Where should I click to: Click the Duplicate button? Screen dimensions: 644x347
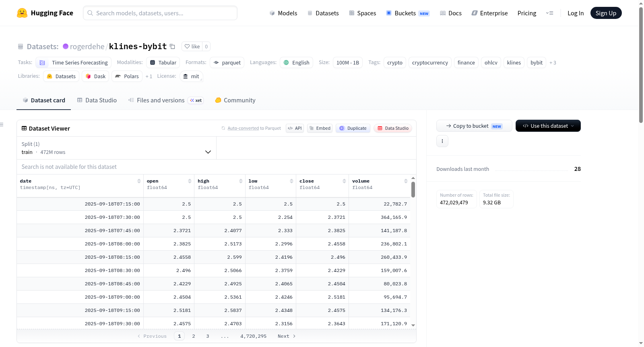click(353, 128)
